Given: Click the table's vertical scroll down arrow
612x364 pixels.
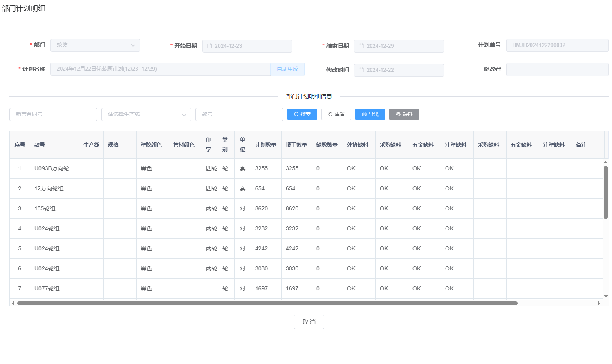Looking at the screenshot, I should pos(605,296).
